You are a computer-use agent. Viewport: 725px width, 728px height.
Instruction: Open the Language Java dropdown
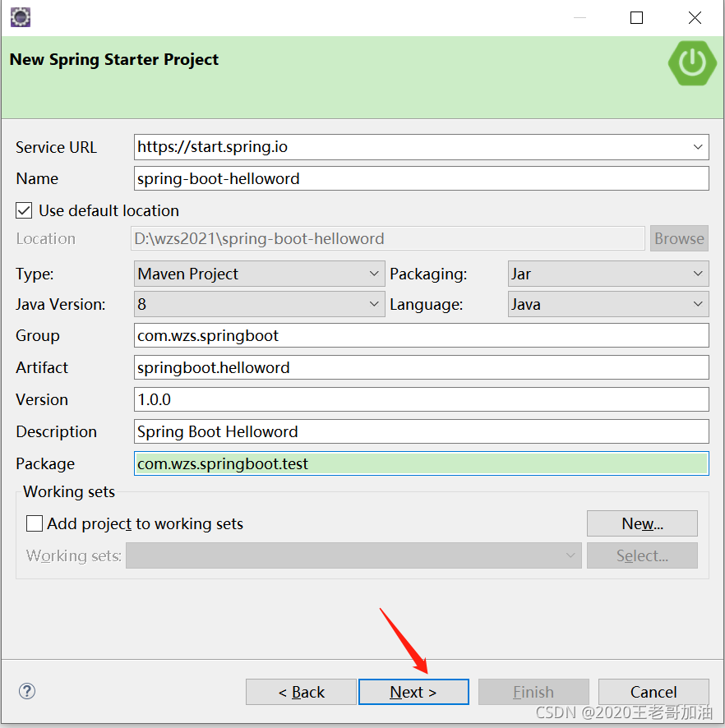pyautogui.click(x=608, y=304)
